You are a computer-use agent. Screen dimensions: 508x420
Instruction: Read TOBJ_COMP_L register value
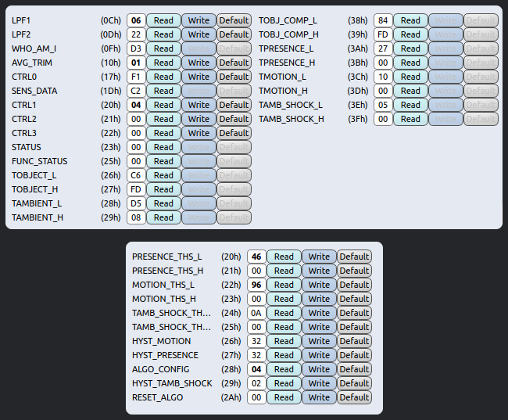tap(410, 20)
